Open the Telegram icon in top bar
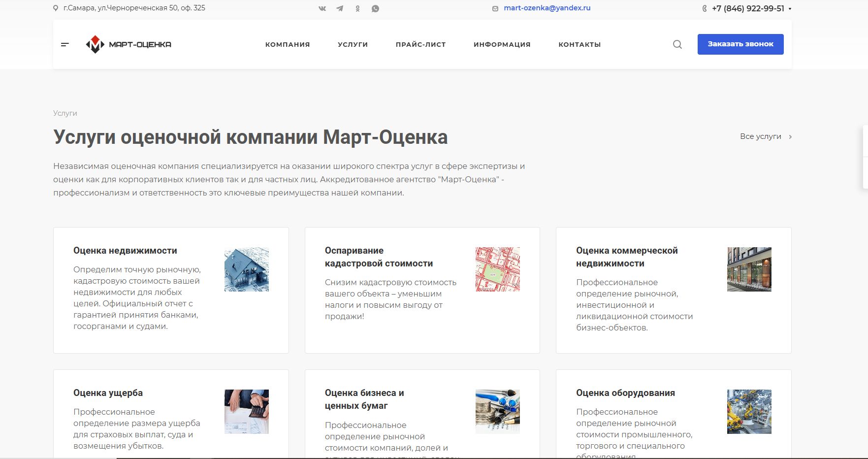The image size is (868, 459). point(340,8)
